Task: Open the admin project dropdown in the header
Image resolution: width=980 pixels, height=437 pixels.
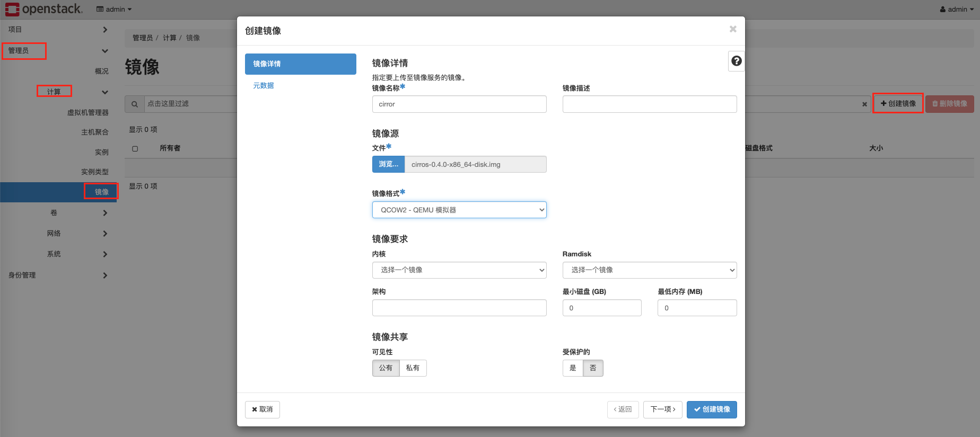Action: (114, 9)
